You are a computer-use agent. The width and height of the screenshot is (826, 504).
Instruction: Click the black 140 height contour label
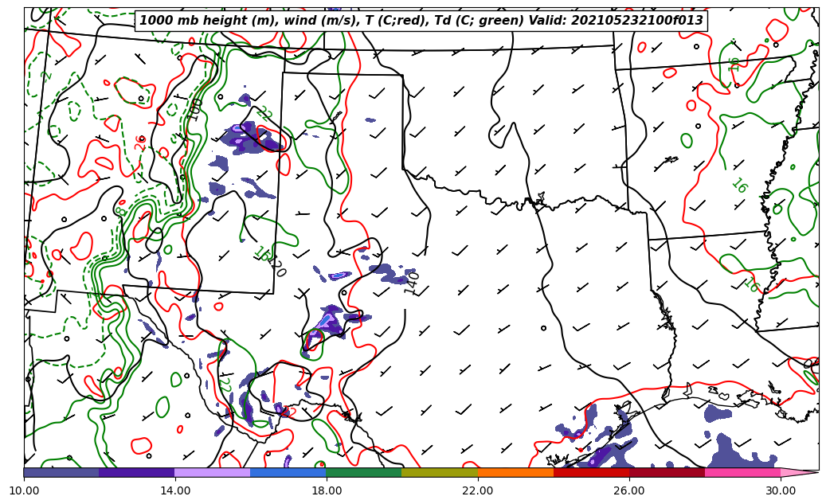click(x=412, y=283)
